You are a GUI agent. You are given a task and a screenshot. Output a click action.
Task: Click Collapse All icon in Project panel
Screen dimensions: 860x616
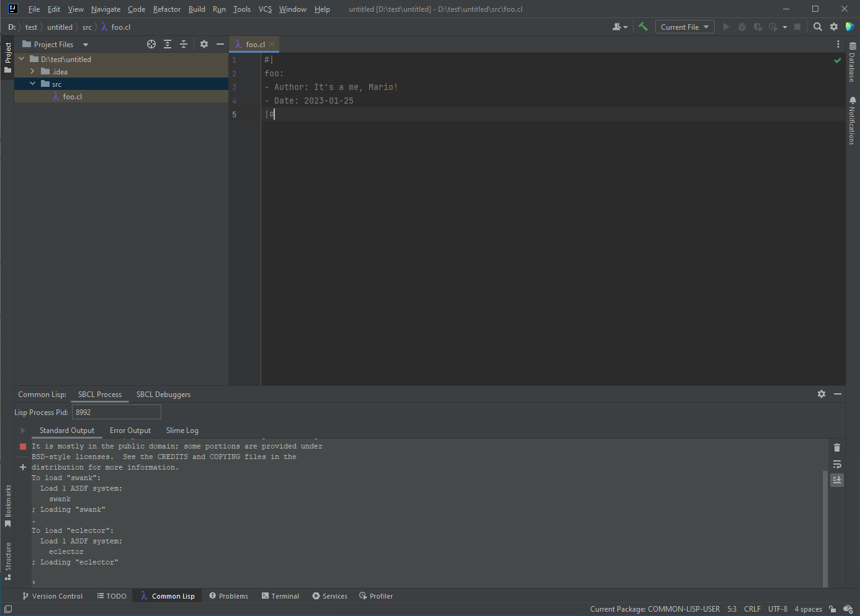pyautogui.click(x=184, y=44)
